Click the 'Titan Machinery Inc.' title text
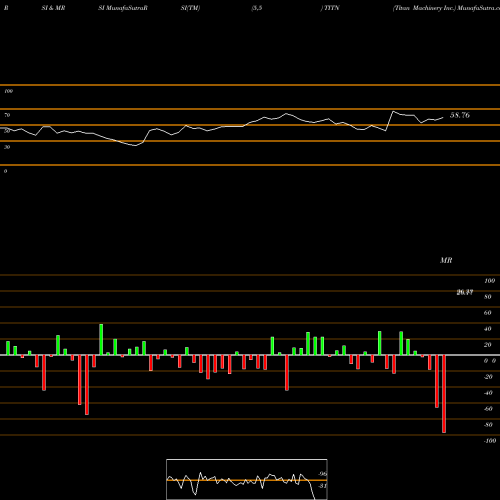 coord(424,8)
